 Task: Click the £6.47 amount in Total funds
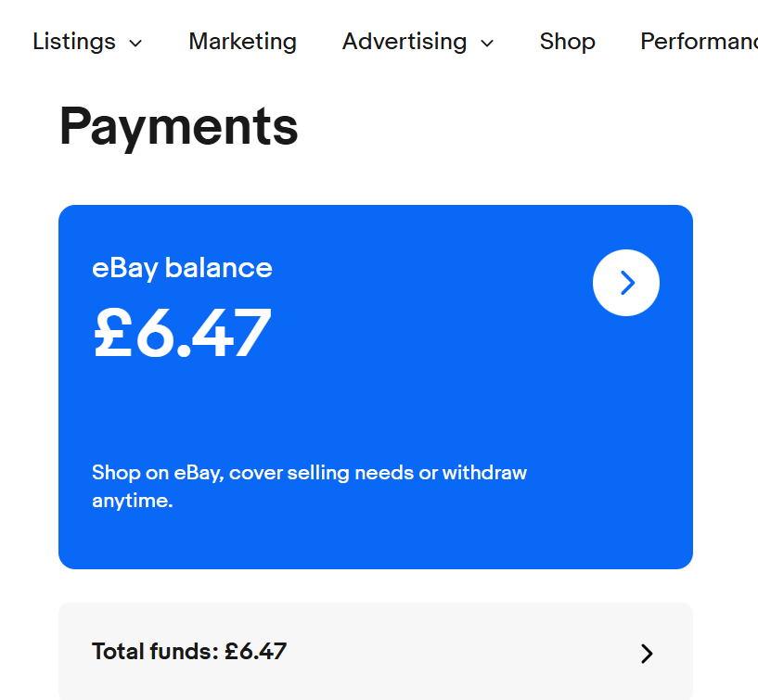[x=256, y=652]
